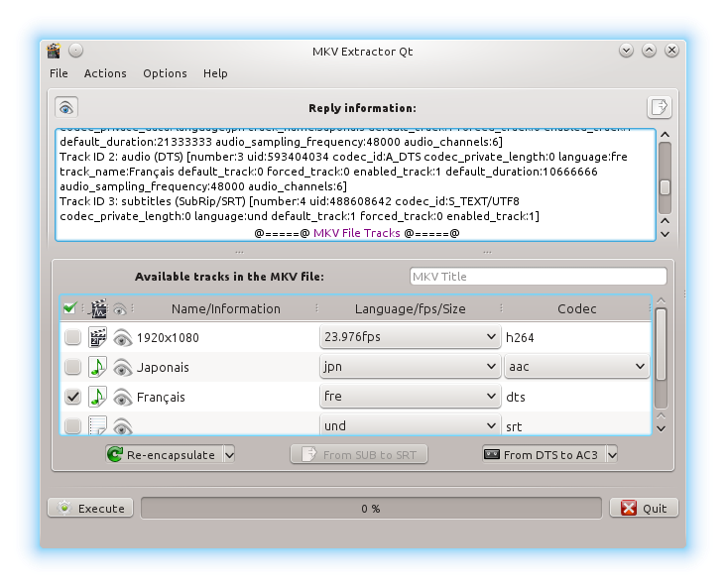The height and width of the screenshot is (588, 726).
Task: Click the video track icon for 1920x1080
Action: point(98,337)
